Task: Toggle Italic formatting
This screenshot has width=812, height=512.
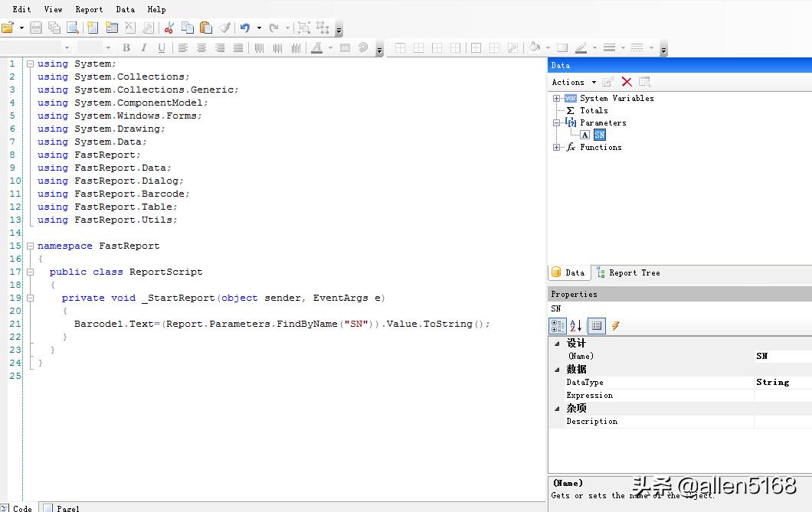Action: coord(144,47)
